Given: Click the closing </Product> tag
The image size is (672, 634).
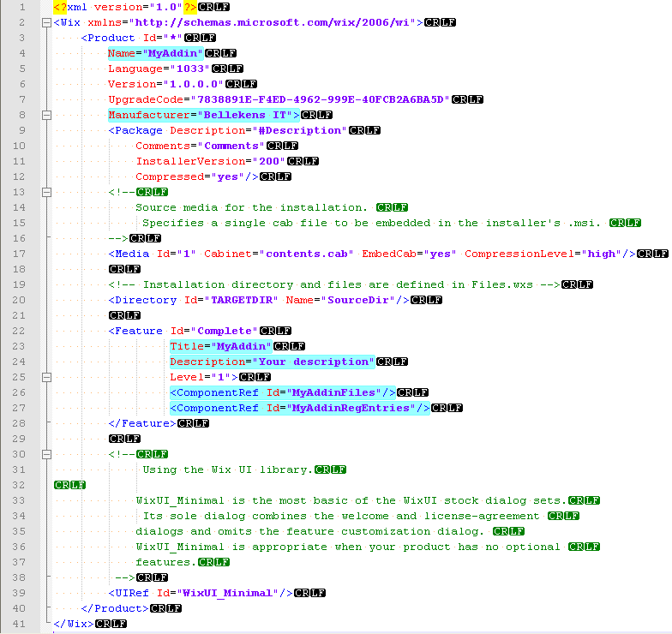Looking at the screenshot, I should [x=115, y=608].
